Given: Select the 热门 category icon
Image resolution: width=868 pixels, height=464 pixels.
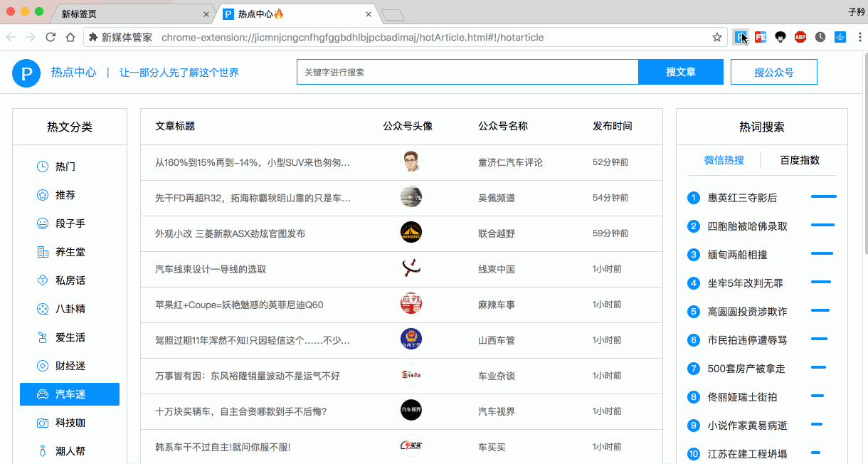Looking at the screenshot, I should click(x=41, y=166).
